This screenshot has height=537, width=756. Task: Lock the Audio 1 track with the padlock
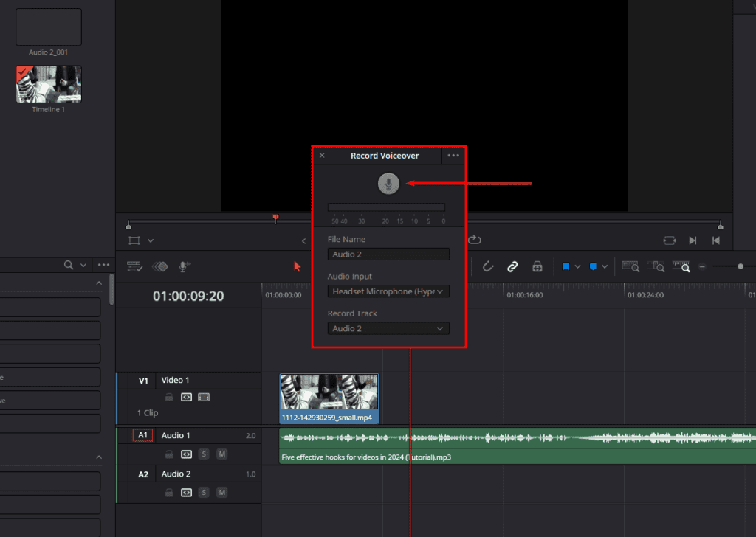tap(169, 454)
